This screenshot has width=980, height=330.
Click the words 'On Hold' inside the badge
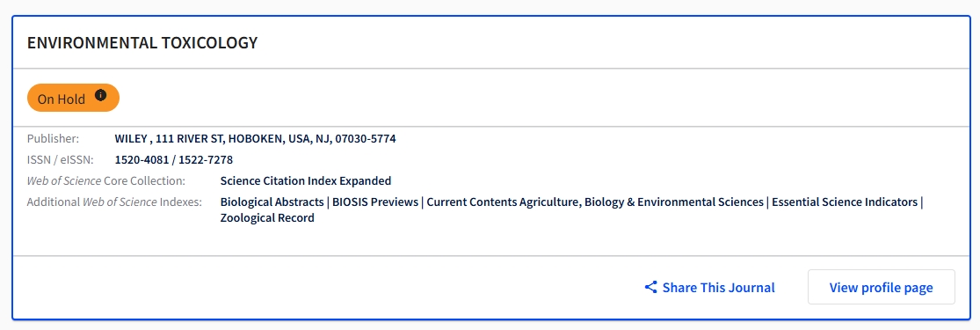[62, 99]
